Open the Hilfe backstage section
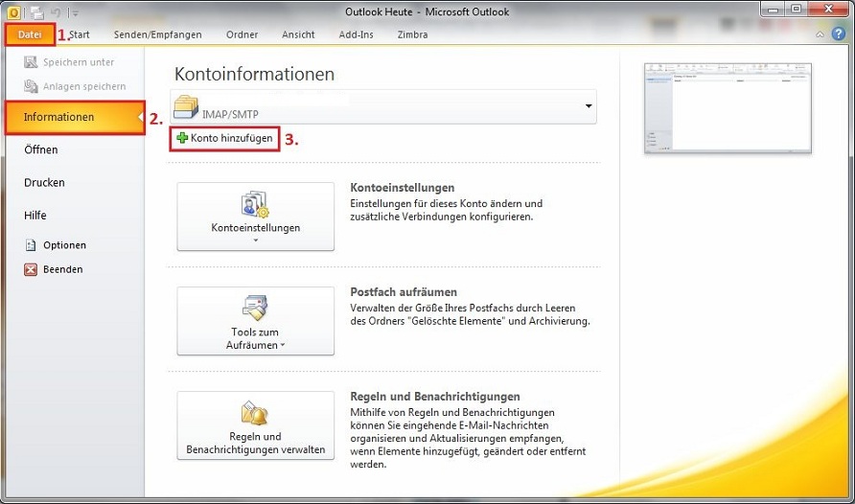 tap(35, 216)
